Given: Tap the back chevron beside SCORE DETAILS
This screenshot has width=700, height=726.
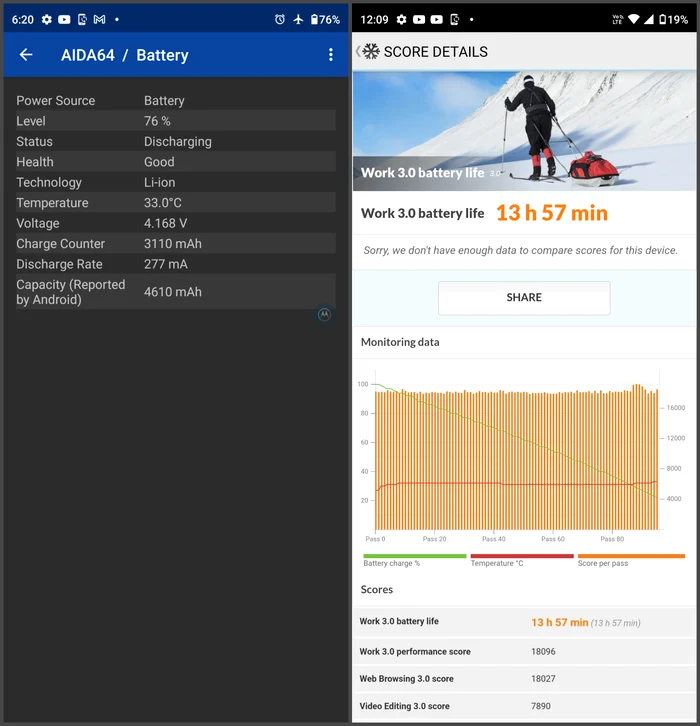Looking at the screenshot, I should tap(358, 51).
